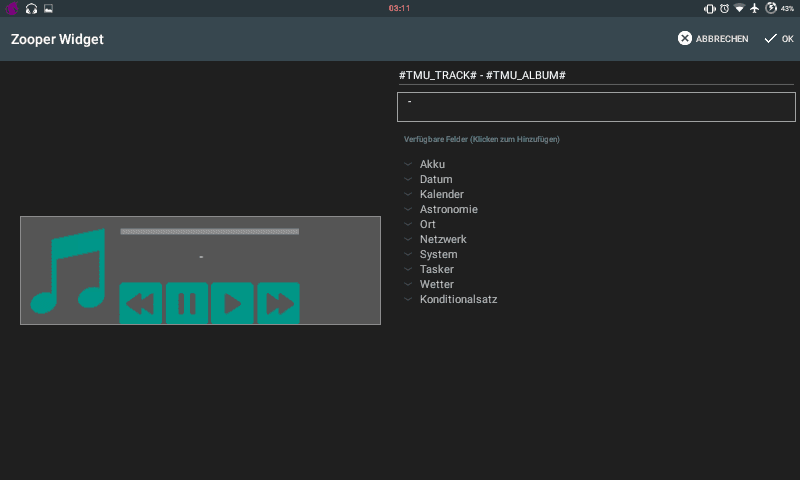Expand the Kalender fields group
The image size is (800, 480).
tap(441, 194)
